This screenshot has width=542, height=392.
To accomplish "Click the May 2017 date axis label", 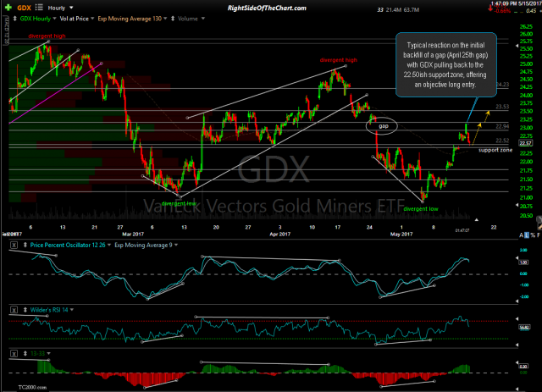I will click(x=401, y=234).
